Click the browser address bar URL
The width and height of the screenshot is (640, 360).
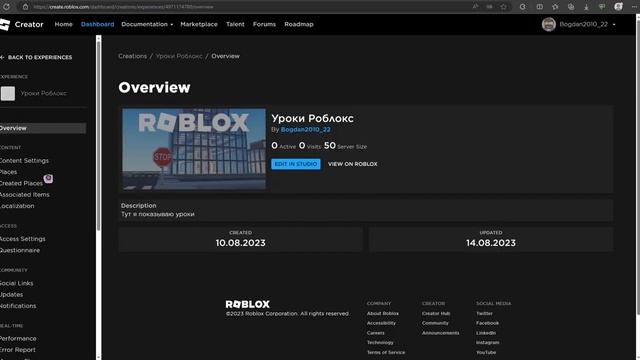click(x=123, y=7)
